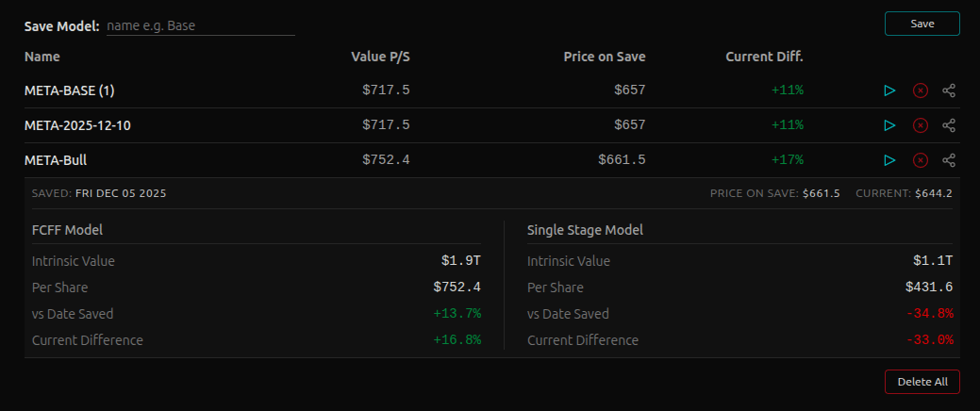Focus the Save Model name field
Viewport: 980px width, 411px height.
pyautogui.click(x=201, y=26)
